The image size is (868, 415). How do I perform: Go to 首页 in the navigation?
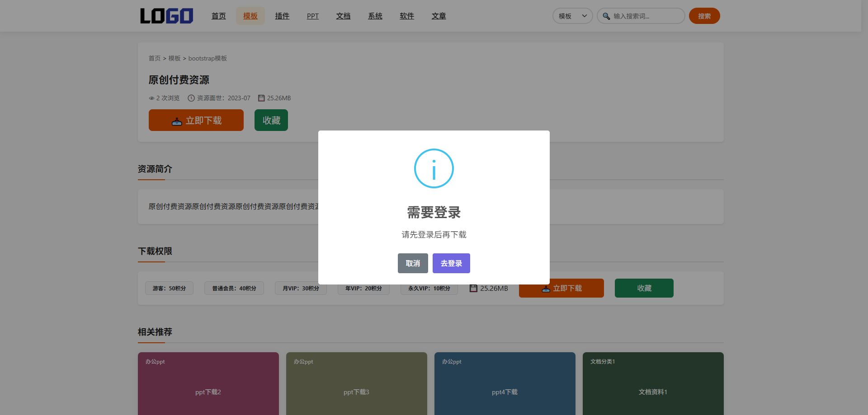[219, 16]
